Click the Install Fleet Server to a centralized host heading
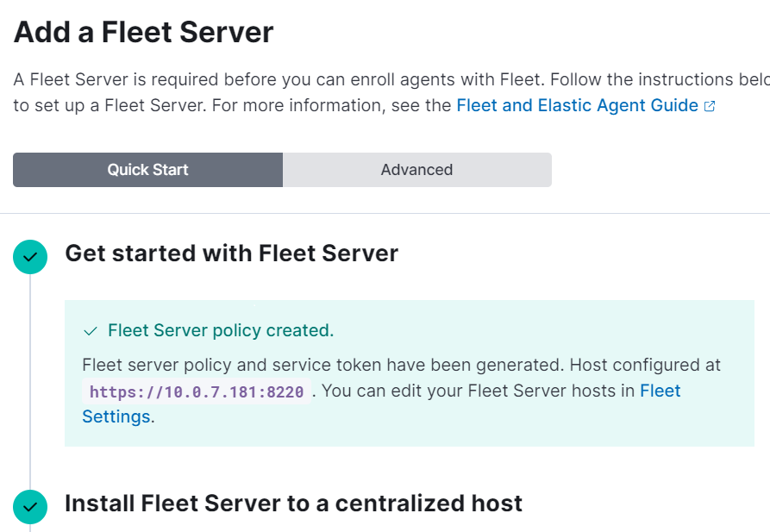Viewport: 770px width, 532px height. (x=294, y=504)
